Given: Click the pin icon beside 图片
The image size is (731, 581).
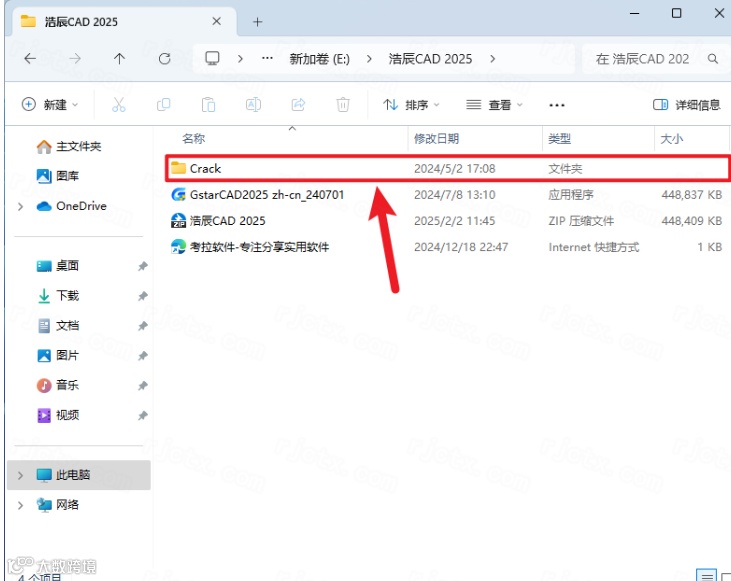Looking at the screenshot, I should point(143,356).
